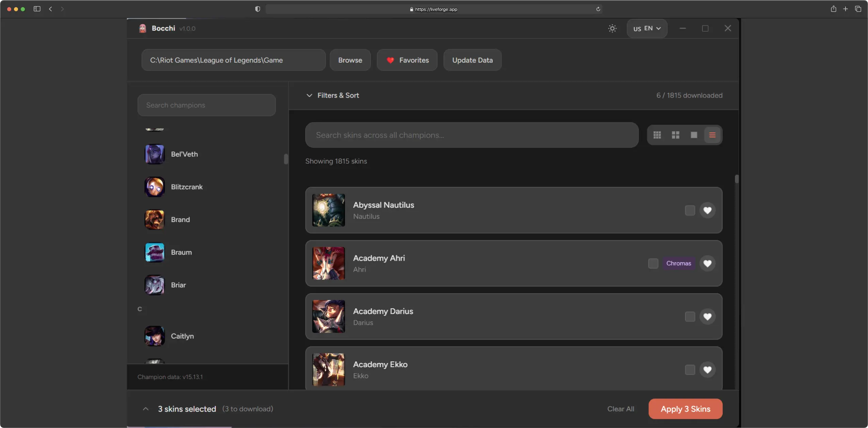This screenshot has width=868, height=428.
Task: Check the Abyssal Nautilus skin checkbox
Action: click(x=690, y=210)
